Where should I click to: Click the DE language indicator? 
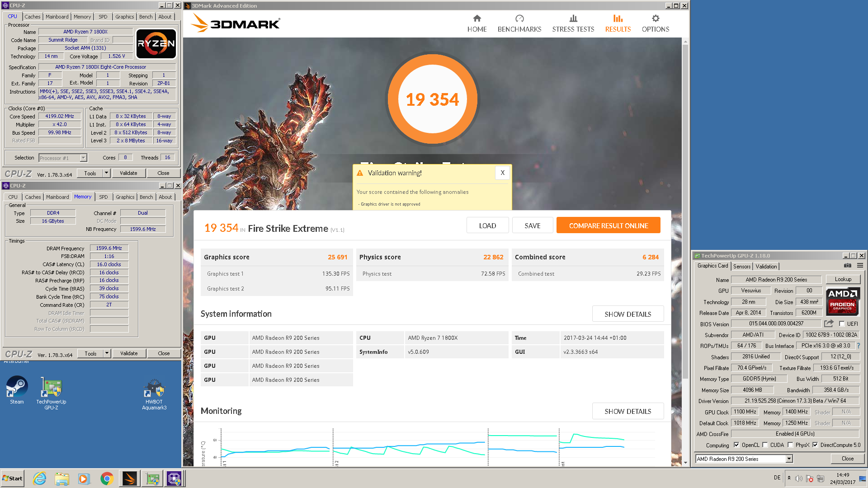(x=777, y=478)
